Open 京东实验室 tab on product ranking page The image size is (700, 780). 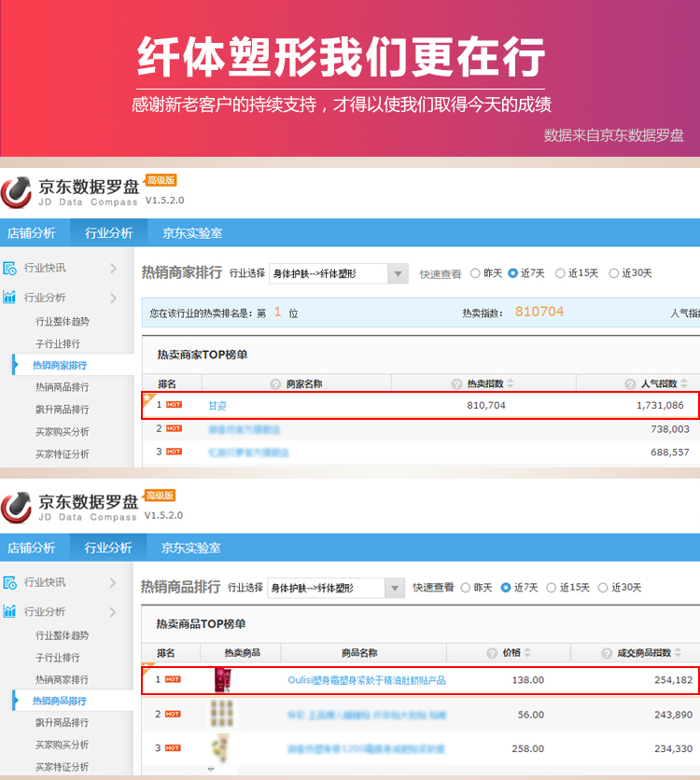pos(191,548)
